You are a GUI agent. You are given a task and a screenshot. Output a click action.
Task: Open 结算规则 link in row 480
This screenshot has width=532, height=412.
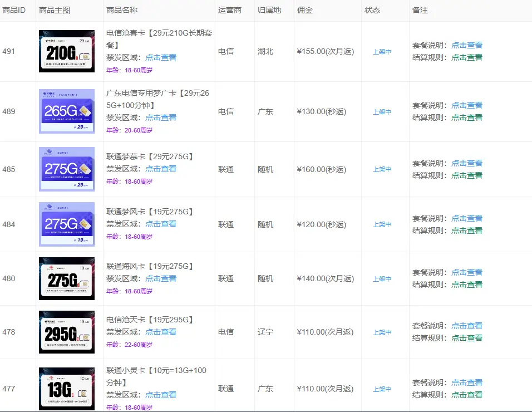point(467,285)
